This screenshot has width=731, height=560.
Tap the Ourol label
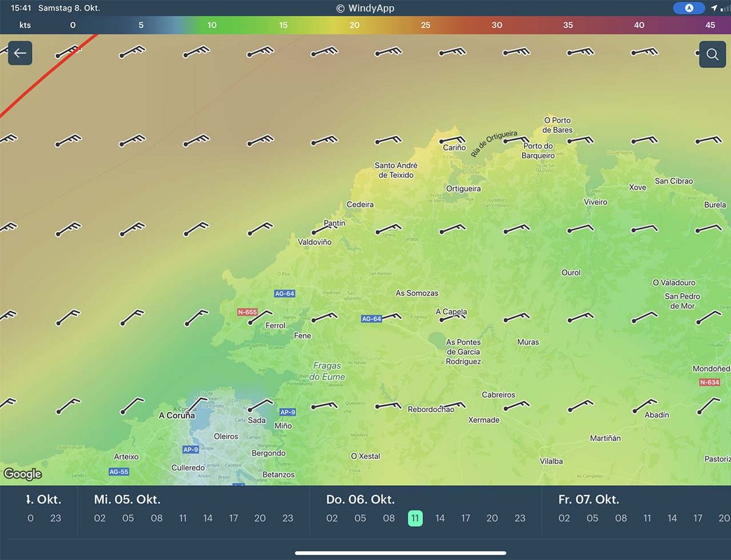571,273
